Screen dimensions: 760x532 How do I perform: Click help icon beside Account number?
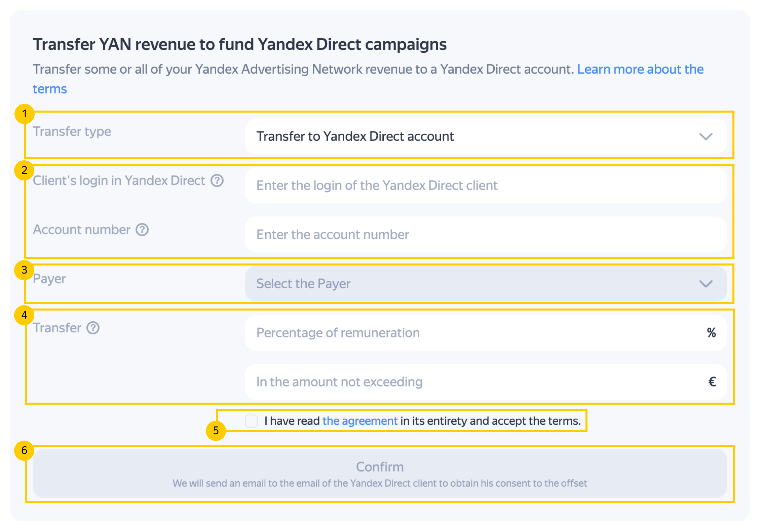[x=142, y=230]
